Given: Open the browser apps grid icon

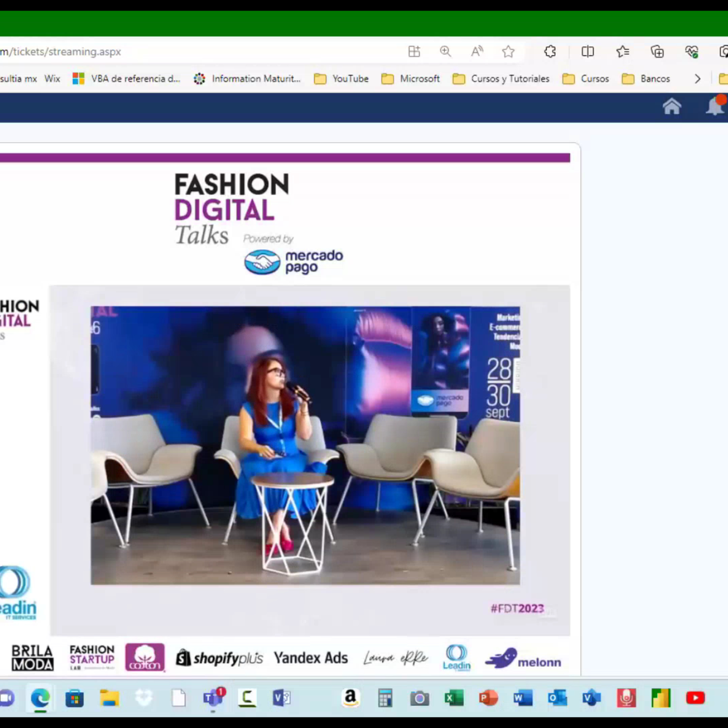Looking at the screenshot, I should (x=414, y=51).
